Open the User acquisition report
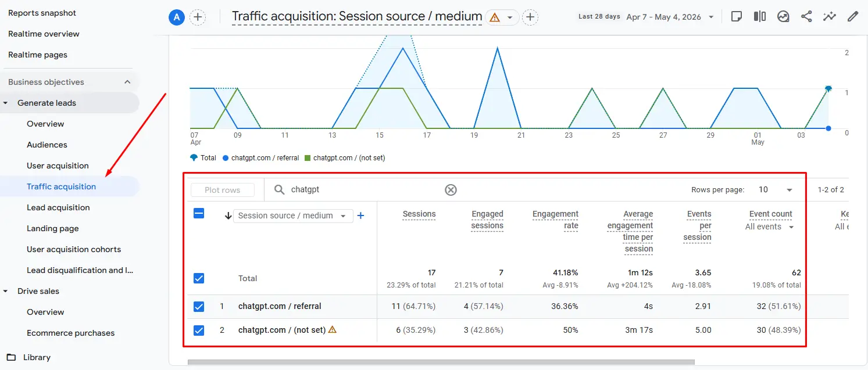 58,166
